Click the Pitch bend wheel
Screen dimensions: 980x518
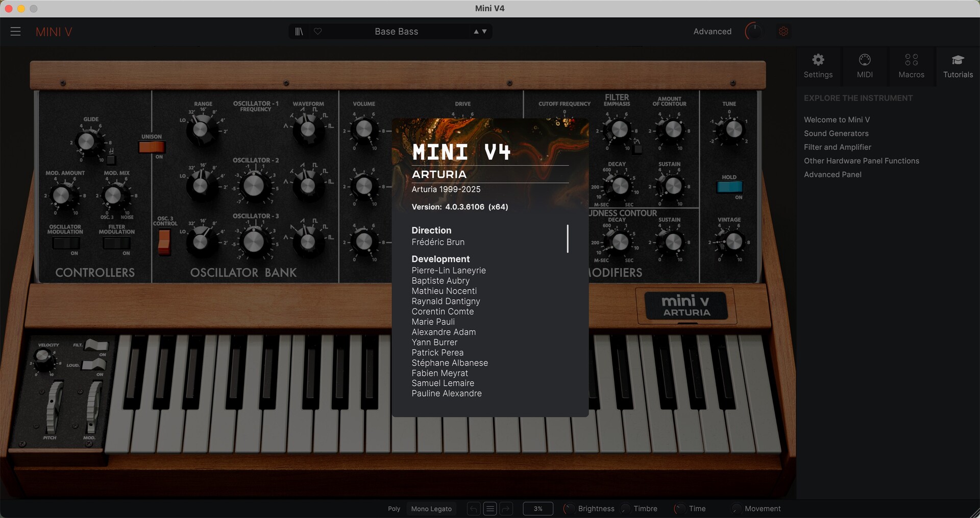[53, 407]
